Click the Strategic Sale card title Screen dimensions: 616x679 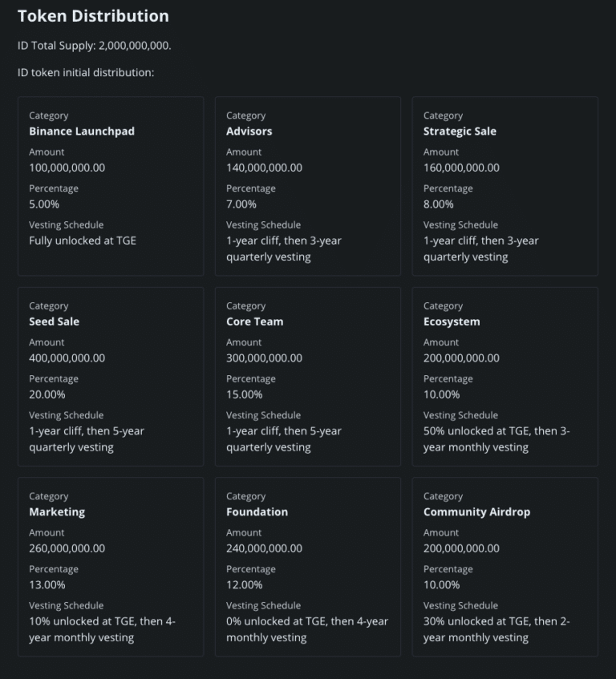pos(460,131)
